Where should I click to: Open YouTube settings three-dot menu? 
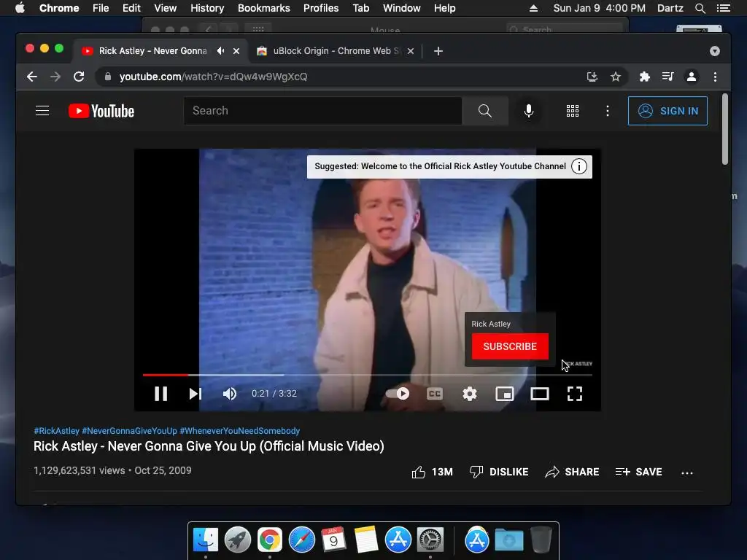pyautogui.click(x=608, y=111)
